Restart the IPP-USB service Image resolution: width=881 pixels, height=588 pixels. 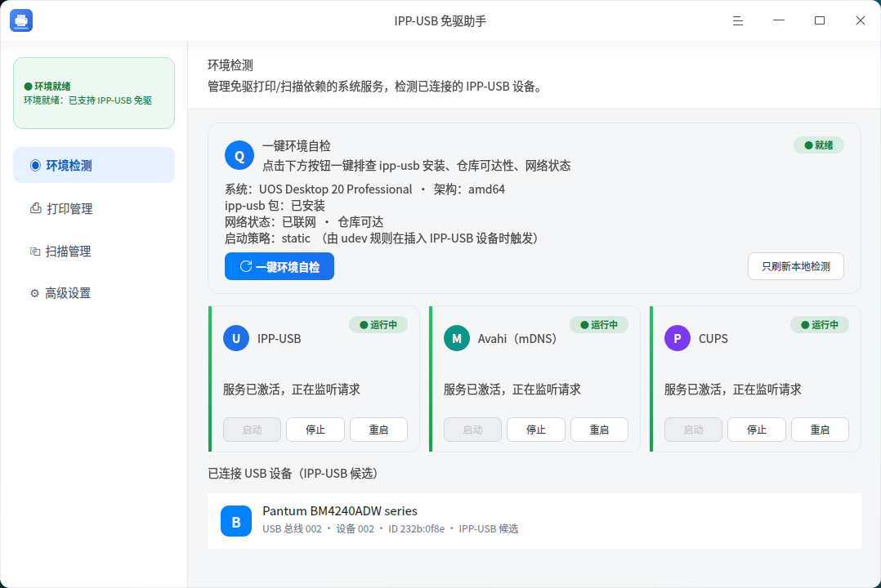(x=378, y=430)
